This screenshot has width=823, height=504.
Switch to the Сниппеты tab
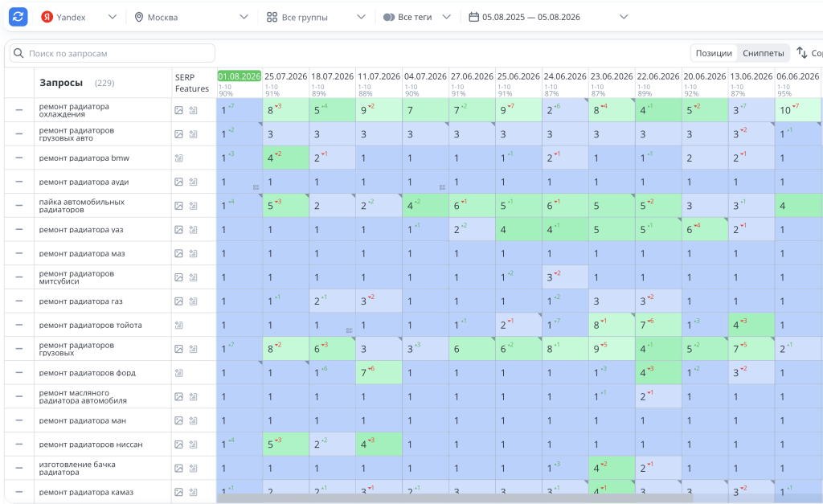click(x=764, y=53)
